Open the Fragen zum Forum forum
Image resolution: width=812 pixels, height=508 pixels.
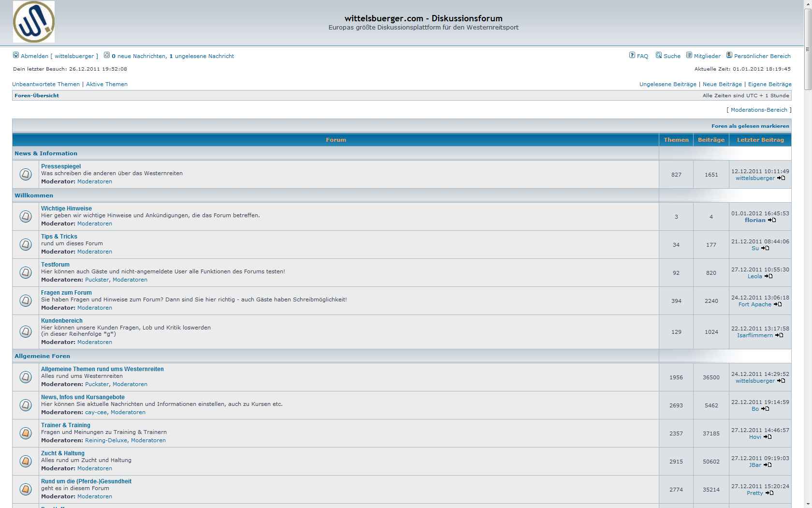coord(66,293)
